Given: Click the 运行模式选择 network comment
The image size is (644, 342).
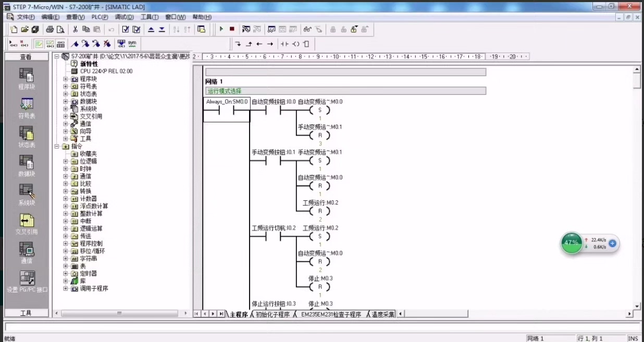Looking at the screenshot, I should point(345,91).
